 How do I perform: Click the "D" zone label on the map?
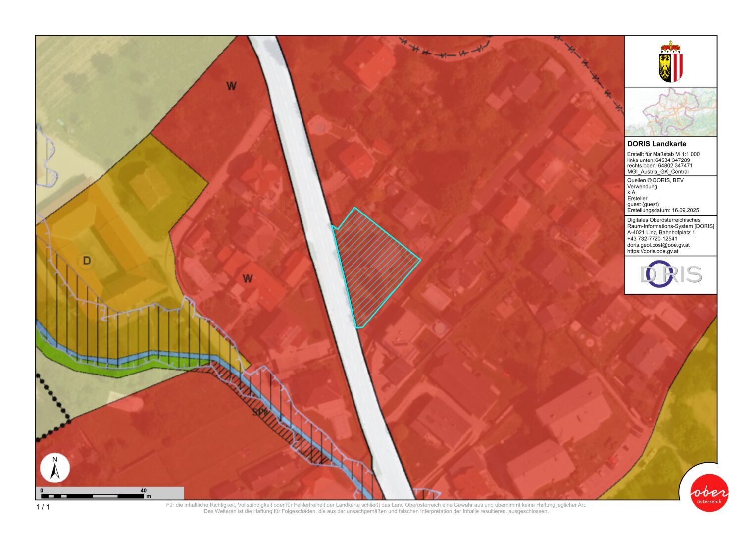87,261
